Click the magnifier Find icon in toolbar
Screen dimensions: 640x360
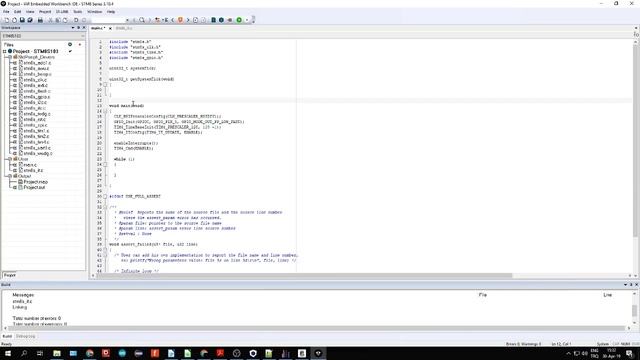tap(142, 20)
